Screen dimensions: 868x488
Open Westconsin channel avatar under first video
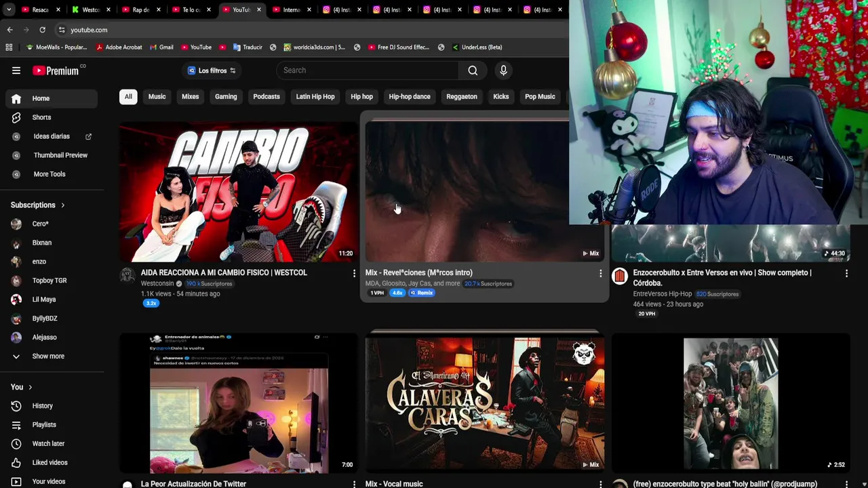[x=127, y=275]
